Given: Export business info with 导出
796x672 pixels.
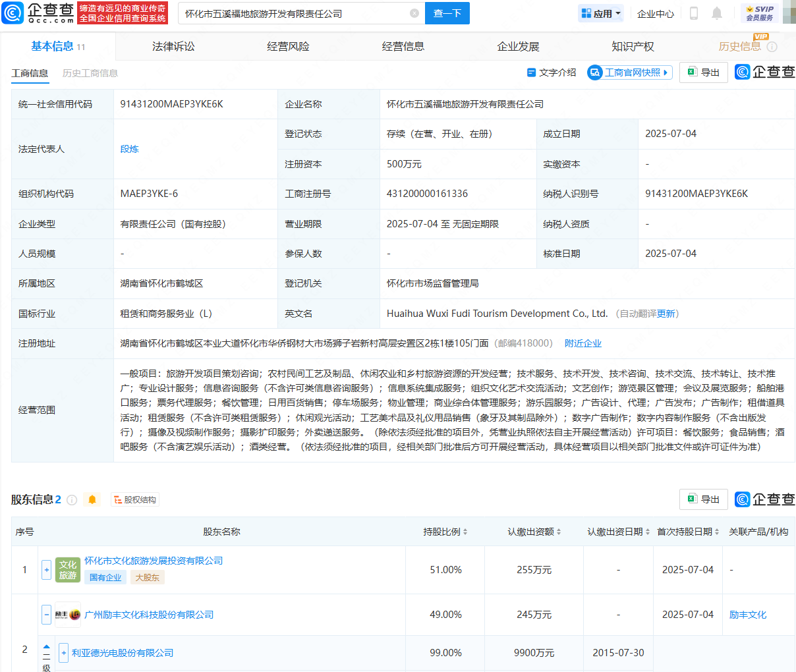Looking at the screenshot, I should pyautogui.click(x=704, y=72).
